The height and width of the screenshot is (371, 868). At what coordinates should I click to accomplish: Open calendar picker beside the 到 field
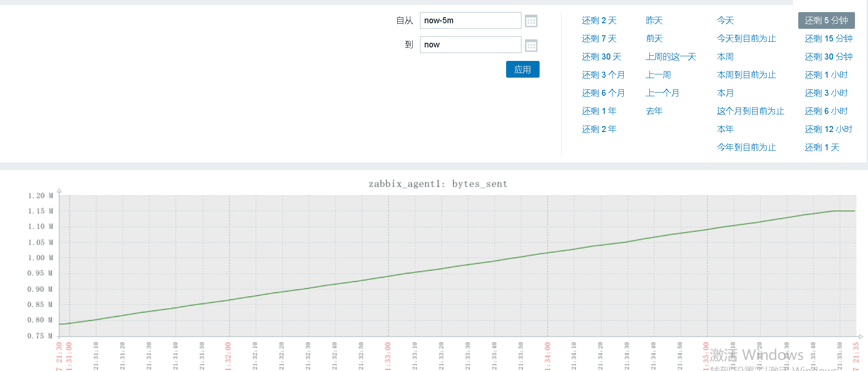pos(531,45)
